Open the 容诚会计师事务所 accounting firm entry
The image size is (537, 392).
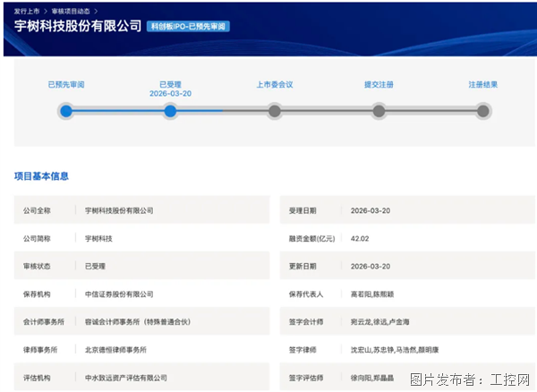point(133,321)
